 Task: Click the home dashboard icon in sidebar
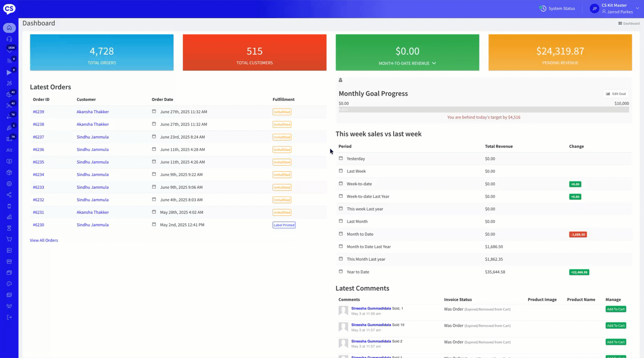[9, 28]
